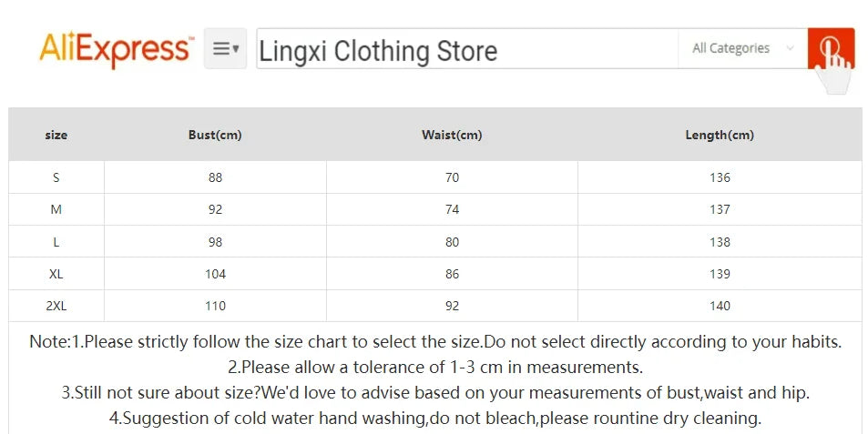
Task: Click the Waist(cm) column header
Action: (452, 135)
